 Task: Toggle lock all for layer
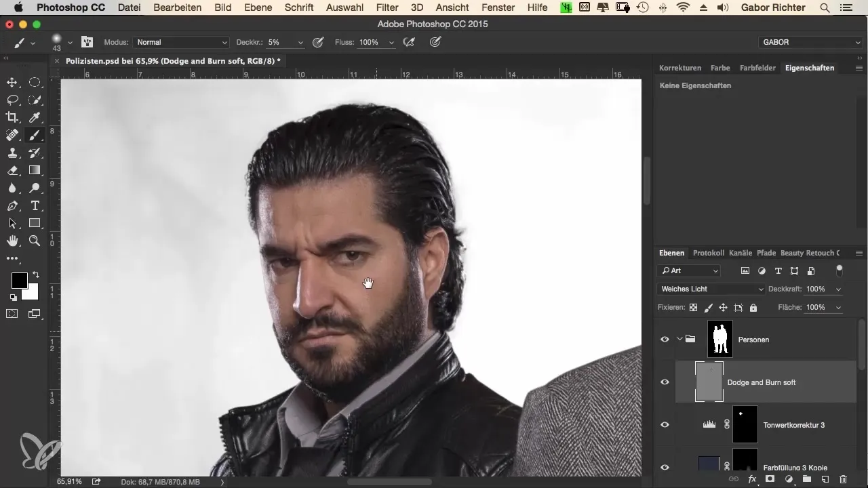point(753,308)
